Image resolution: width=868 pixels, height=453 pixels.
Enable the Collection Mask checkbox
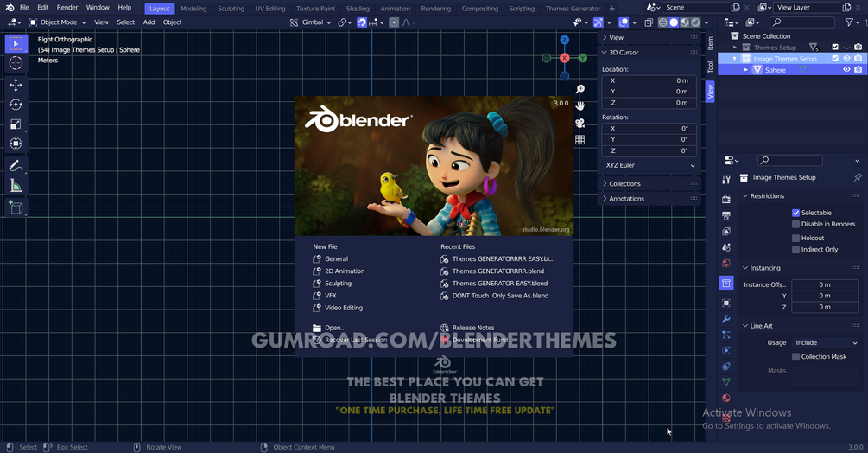pyautogui.click(x=796, y=357)
